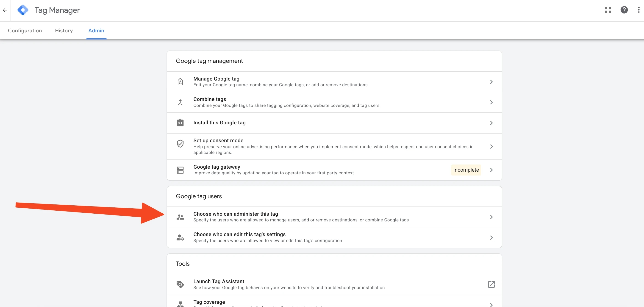Click the administer tag people icon
The image size is (644, 307).
coord(180,217)
